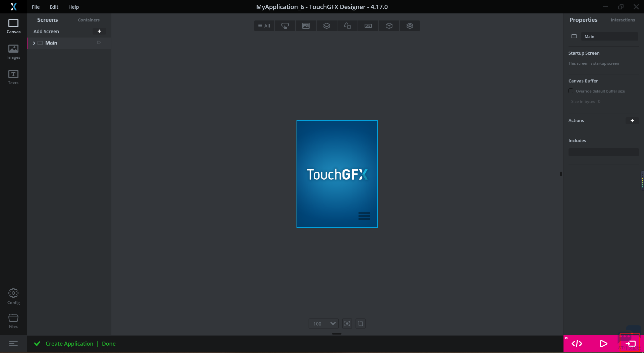Viewport: 644px width, 353px height.
Task: Open the Texts section in the sidebar
Action: [13, 77]
